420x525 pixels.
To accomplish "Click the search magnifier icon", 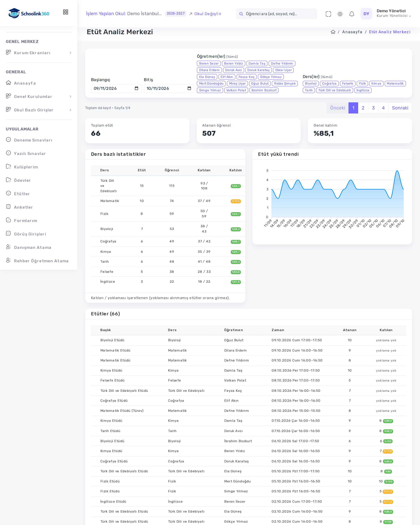I will 241,14.
